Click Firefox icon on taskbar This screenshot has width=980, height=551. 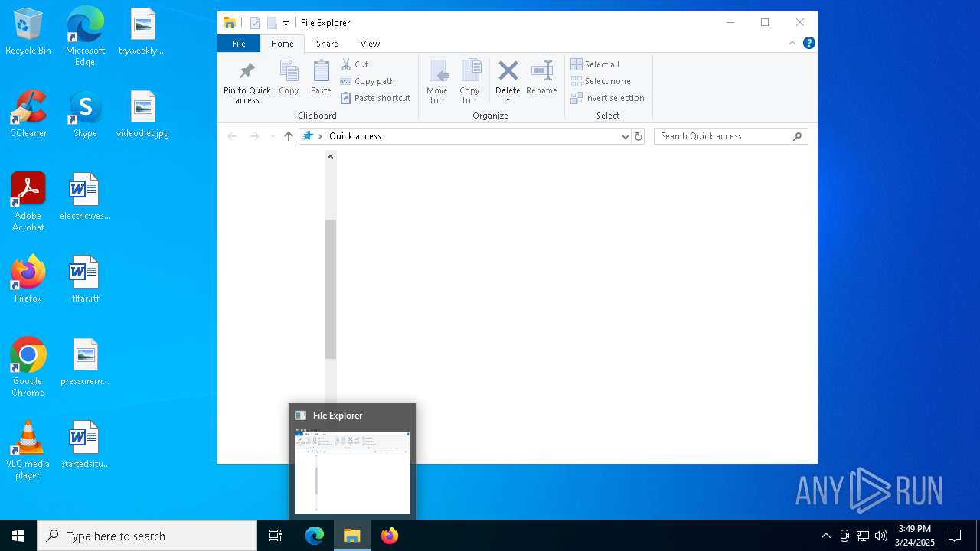(390, 536)
